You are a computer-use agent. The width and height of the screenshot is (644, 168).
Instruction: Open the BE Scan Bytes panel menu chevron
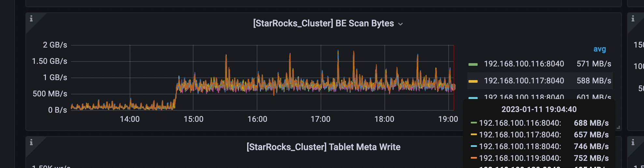[400, 24]
